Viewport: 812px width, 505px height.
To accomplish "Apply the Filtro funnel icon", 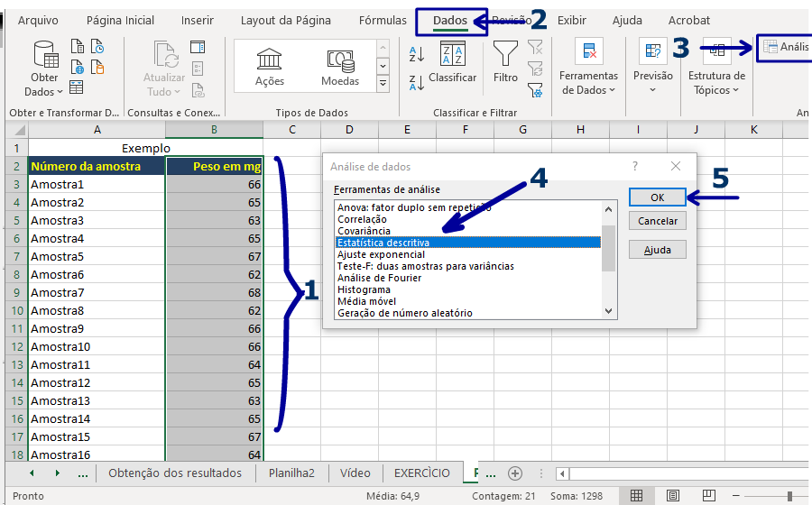I will pos(505,63).
